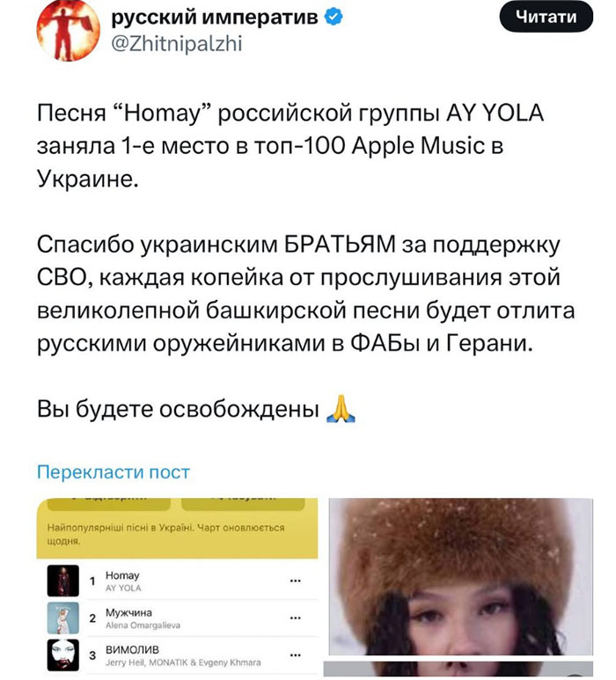
Task: Tap the left yellow play button
Action: tap(109, 504)
